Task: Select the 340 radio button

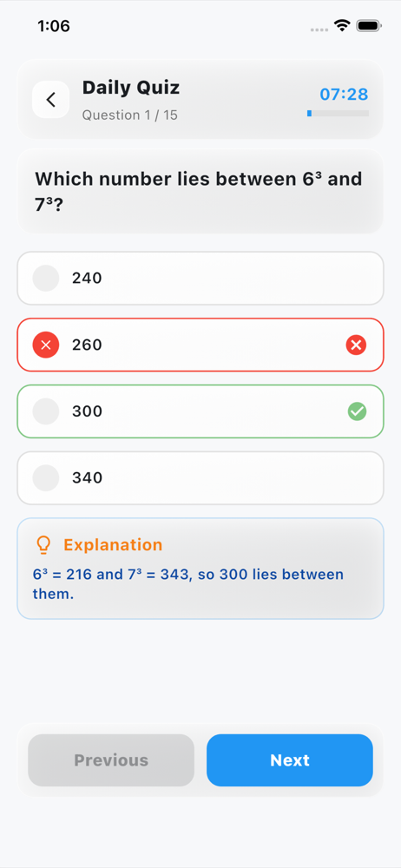Action: click(x=46, y=477)
